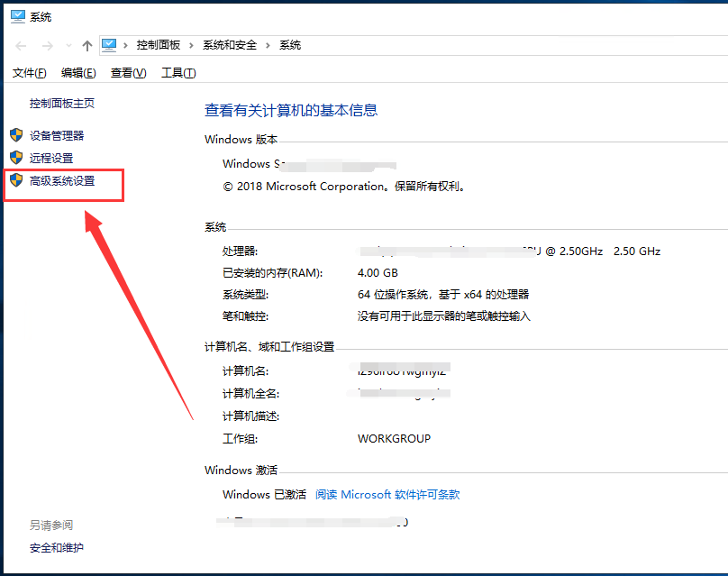
Task: Click the Forward navigation arrow
Action: 47,46
